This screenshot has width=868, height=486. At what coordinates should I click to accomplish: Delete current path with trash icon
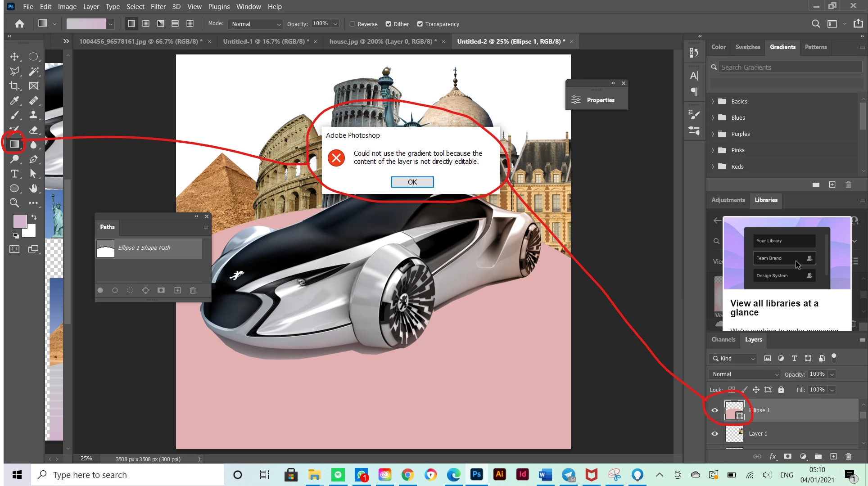coord(193,290)
